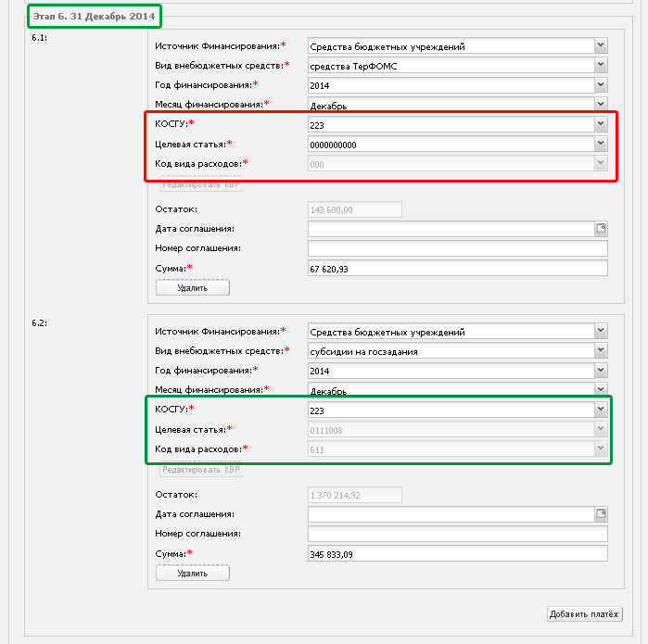The height and width of the screenshot is (644, 648).
Task: Expand 6.1 Источник Финансирования dropdown
Action: pyautogui.click(x=601, y=45)
